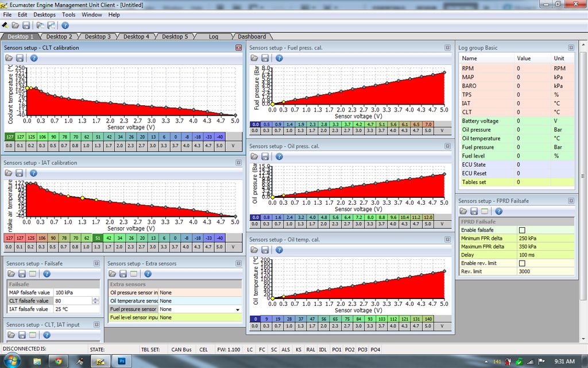Viewport: 588px width, 368px height.
Task: Select the CLT table cell with value 106
Action: 42,137
